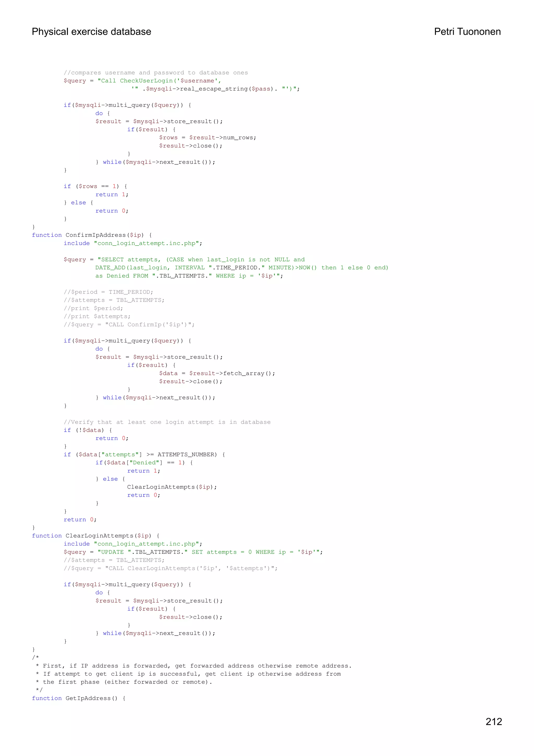Click the 'Call CheckUserLogin' query line

(142, 81)
